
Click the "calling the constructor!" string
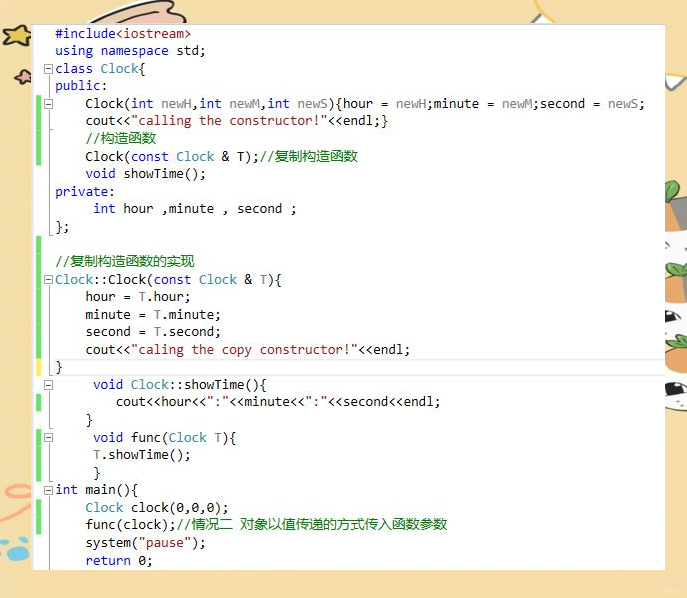[x=229, y=120]
